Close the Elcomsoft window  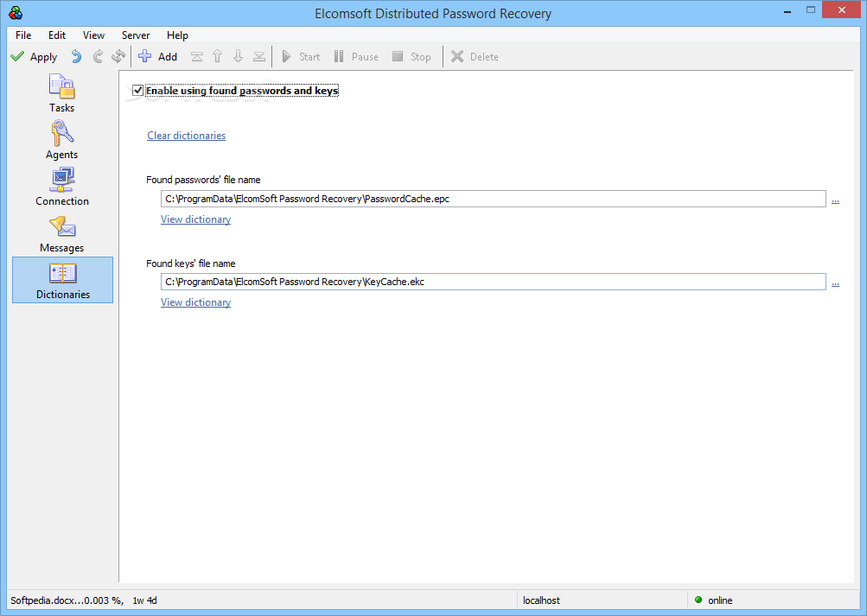point(842,10)
